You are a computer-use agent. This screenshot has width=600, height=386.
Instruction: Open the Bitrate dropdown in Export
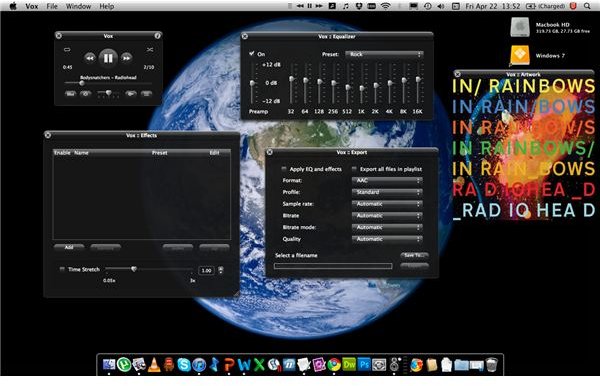coord(387,216)
